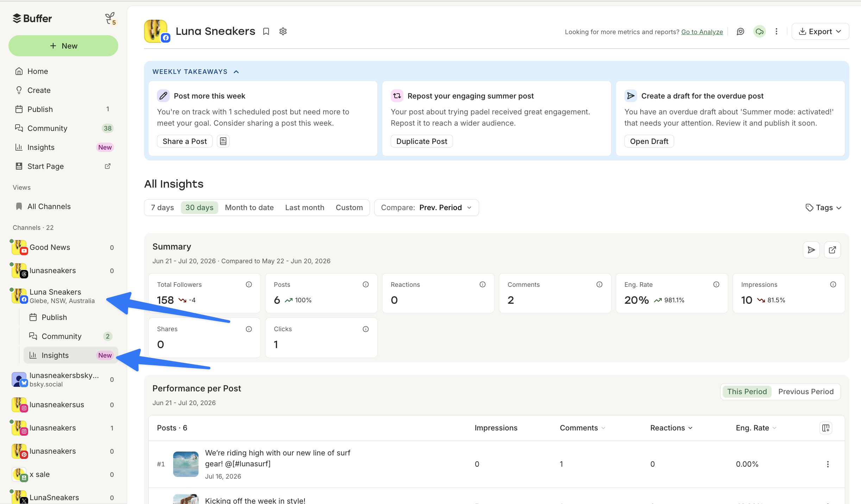Show info for Eng. Rate metric
Image resolution: width=861 pixels, height=504 pixels.
tap(716, 284)
